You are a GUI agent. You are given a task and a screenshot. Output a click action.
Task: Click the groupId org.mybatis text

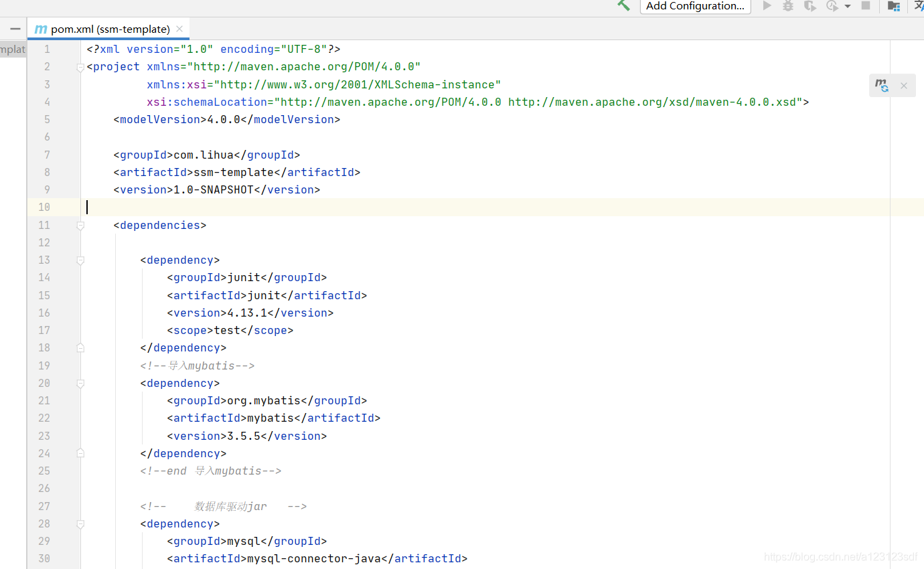coord(264,401)
